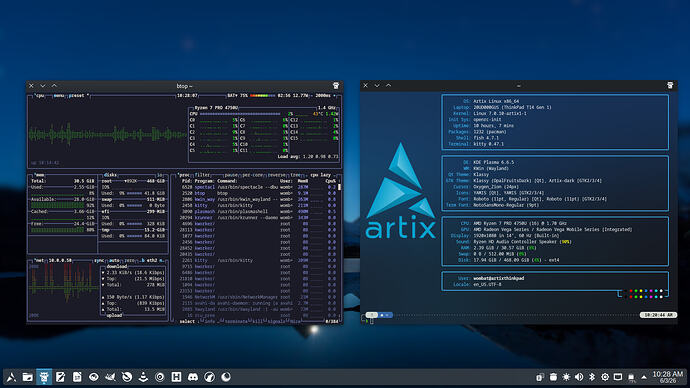The height and width of the screenshot is (388, 690).
Task: Open the document viewer taskbar icon
Action: (x=77, y=377)
